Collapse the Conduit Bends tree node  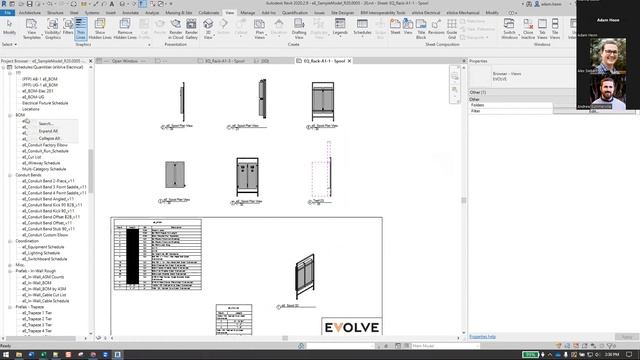coord(10,175)
